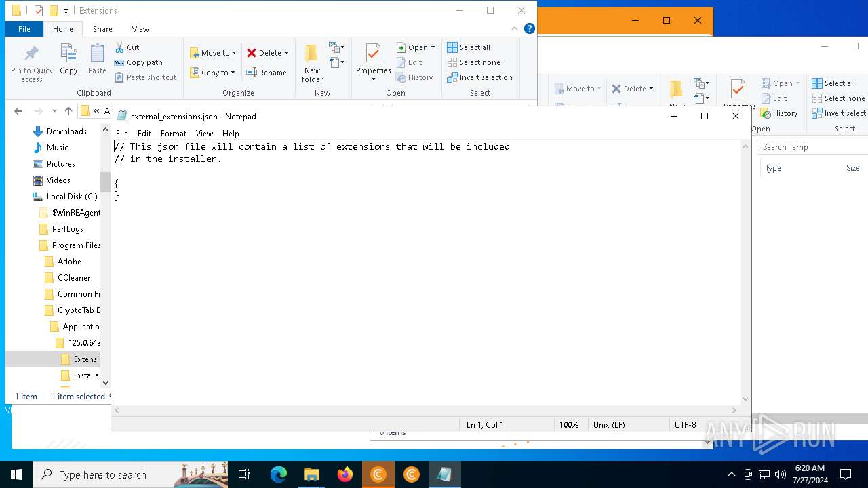
Task: Select PerfLogs folder in tree
Action: (67, 229)
